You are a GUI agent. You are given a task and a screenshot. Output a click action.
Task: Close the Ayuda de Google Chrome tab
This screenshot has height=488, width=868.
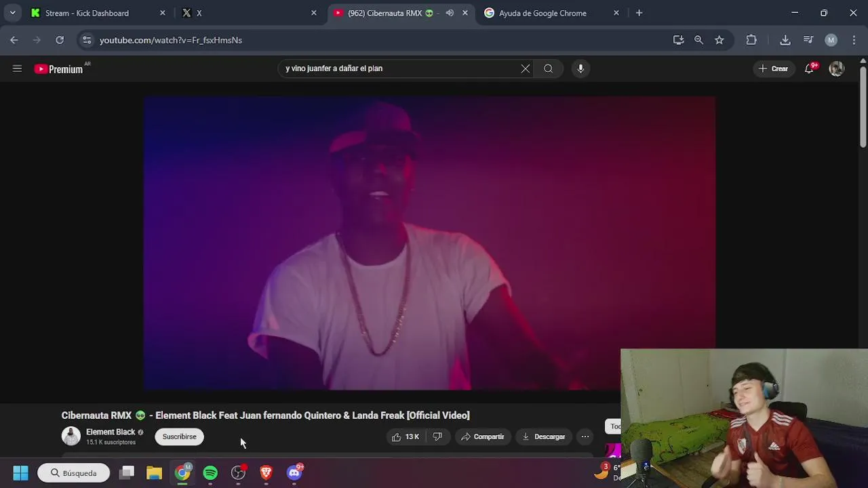616,13
